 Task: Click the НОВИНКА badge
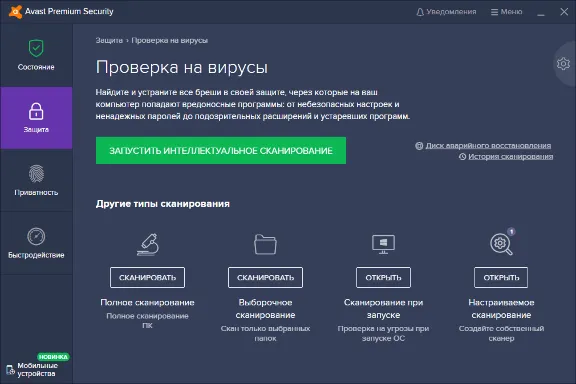[x=53, y=357]
